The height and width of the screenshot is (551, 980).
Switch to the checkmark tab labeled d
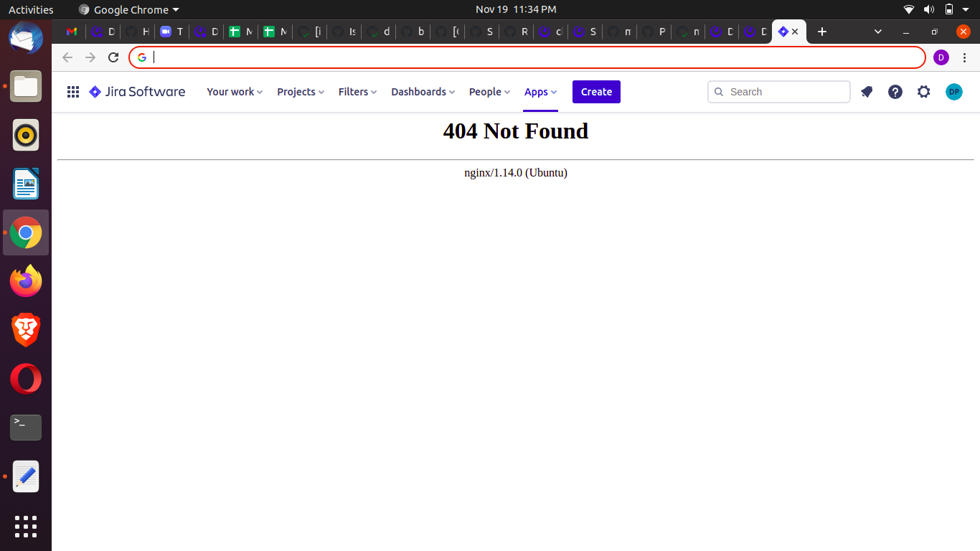tap(379, 32)
